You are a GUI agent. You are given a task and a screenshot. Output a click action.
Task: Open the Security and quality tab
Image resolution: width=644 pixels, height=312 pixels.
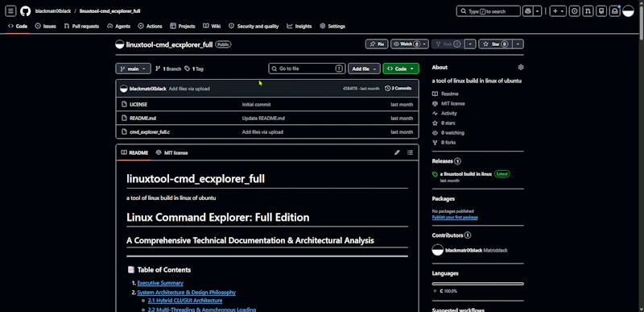click(254, 26)
